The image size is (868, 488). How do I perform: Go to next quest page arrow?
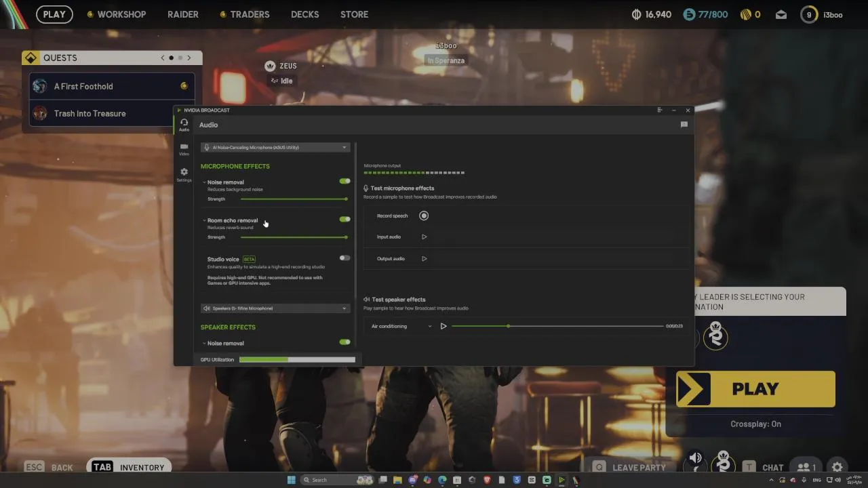click(189, 58)
